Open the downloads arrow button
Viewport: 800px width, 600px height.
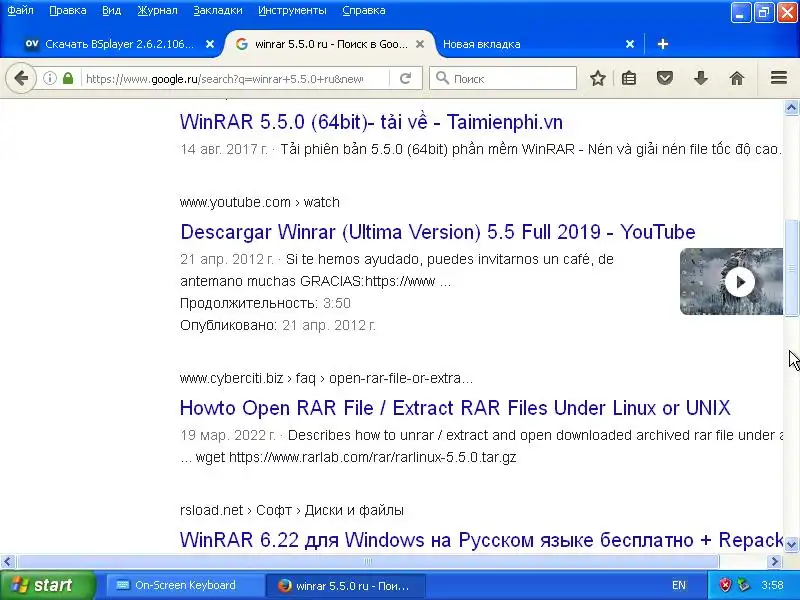coord(701,78)
